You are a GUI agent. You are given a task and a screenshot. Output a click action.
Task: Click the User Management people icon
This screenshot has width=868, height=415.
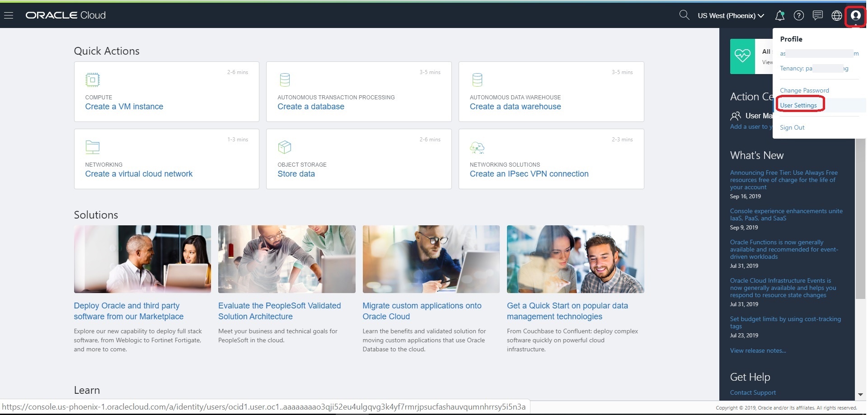pos(736,116)
